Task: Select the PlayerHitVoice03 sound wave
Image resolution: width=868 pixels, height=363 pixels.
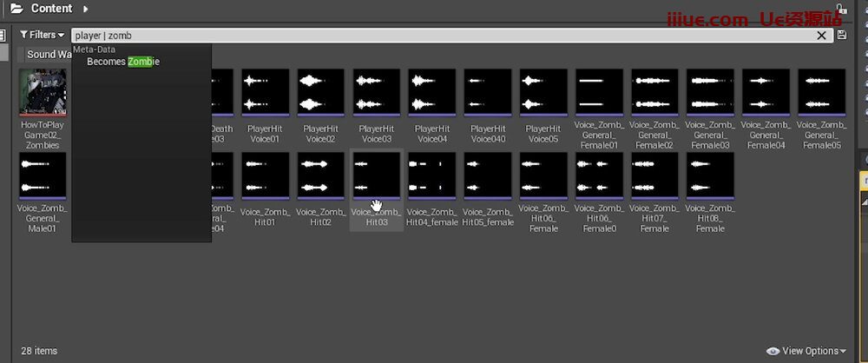Action: 376,93
